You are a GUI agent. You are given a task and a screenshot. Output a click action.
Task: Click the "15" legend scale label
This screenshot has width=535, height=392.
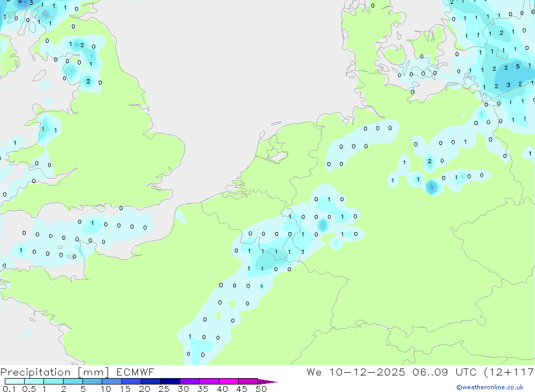point(125,389)
